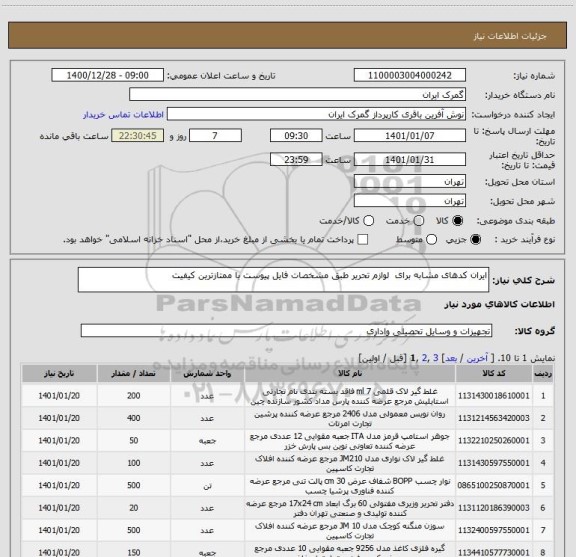
Task: Toggle the اسناد خزانه اسلامی payment checkbox
Action: (x=363, y=240)
